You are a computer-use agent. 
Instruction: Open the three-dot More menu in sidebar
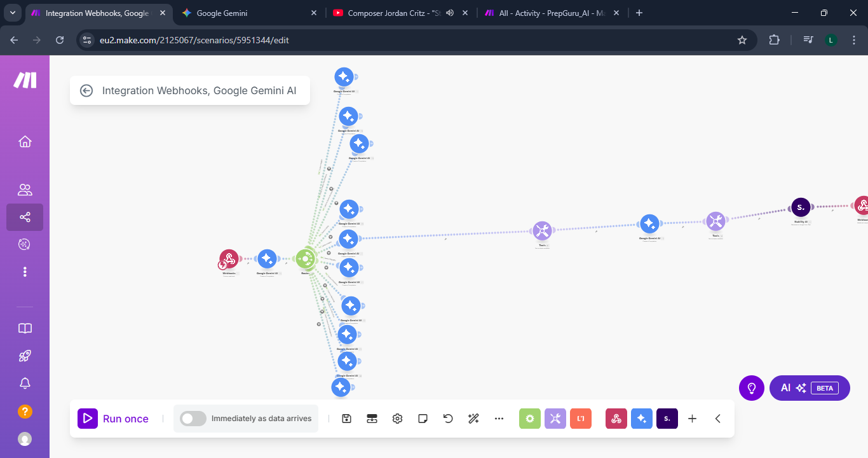25,272
